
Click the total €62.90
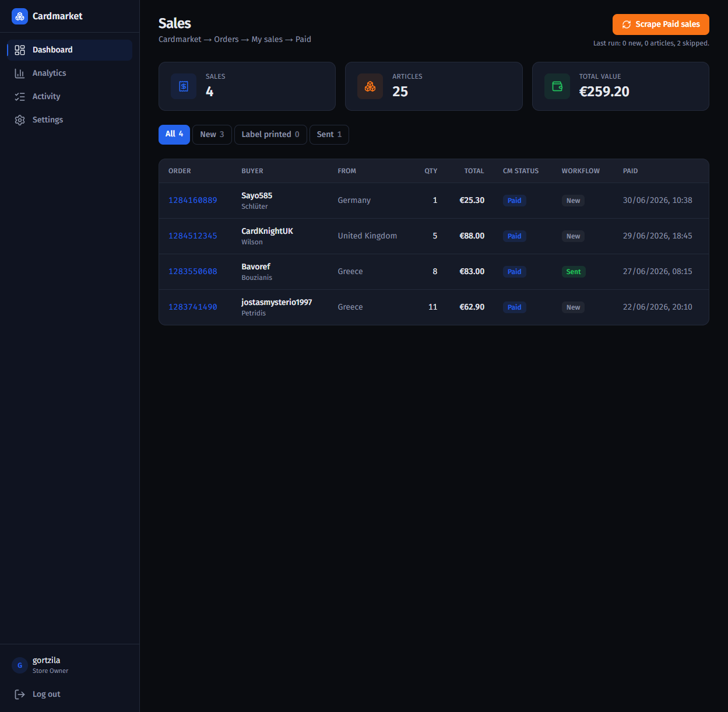pyautogui.click(x=472, y=307)
